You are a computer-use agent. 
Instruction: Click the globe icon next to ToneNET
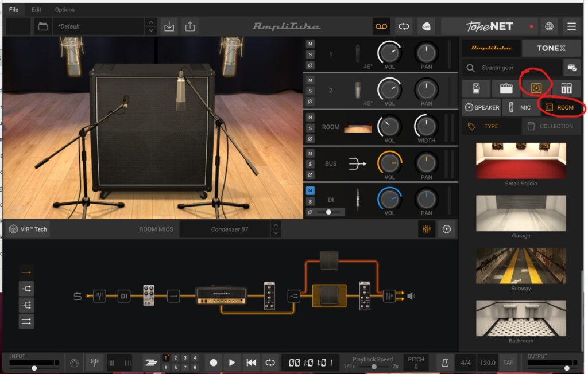coord(550,26)
